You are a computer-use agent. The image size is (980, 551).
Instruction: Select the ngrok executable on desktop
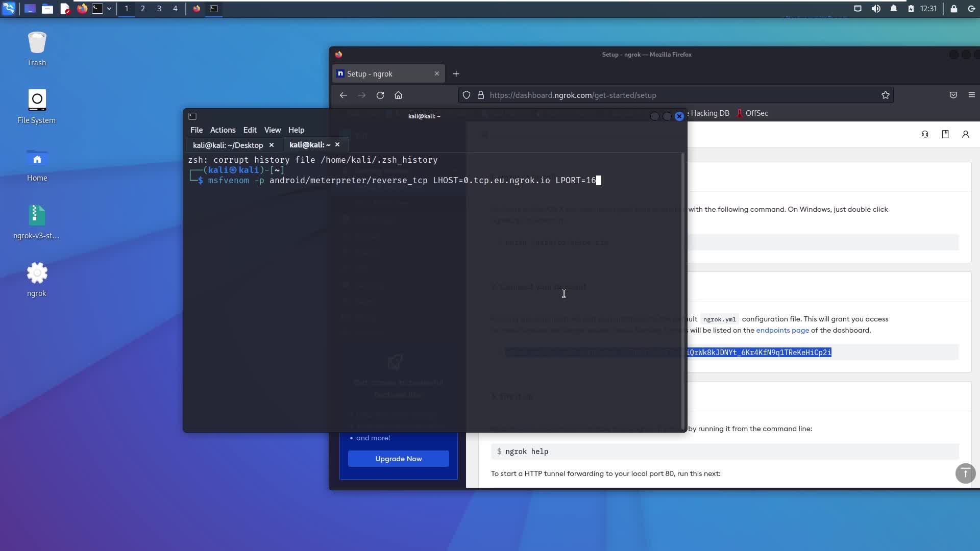pyautogui.click(x=37, y=280)
